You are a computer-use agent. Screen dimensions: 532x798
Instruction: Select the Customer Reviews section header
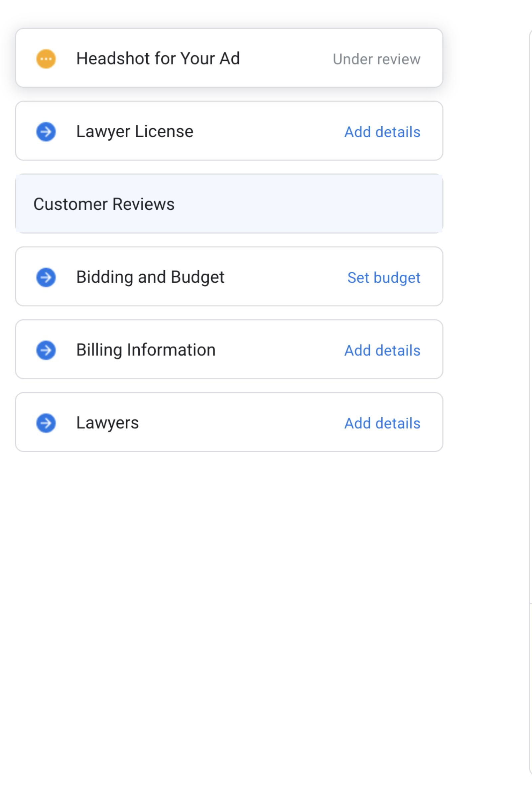pyautogui.click(x=104, y=204)
